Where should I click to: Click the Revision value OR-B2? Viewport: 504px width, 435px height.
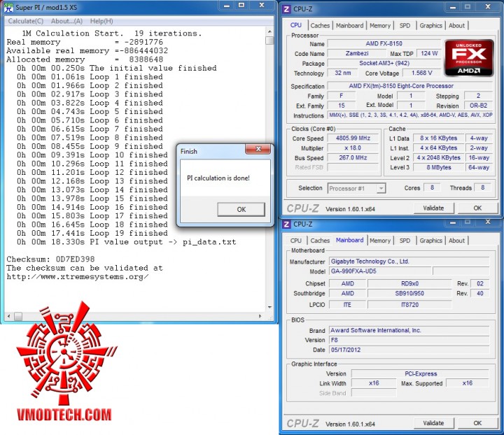pos(478,106)
